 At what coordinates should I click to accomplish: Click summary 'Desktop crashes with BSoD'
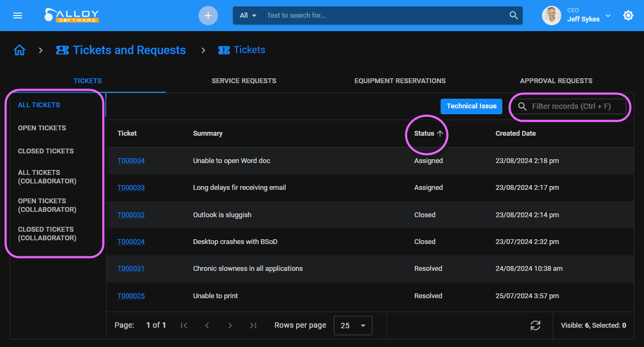[235, 242]
